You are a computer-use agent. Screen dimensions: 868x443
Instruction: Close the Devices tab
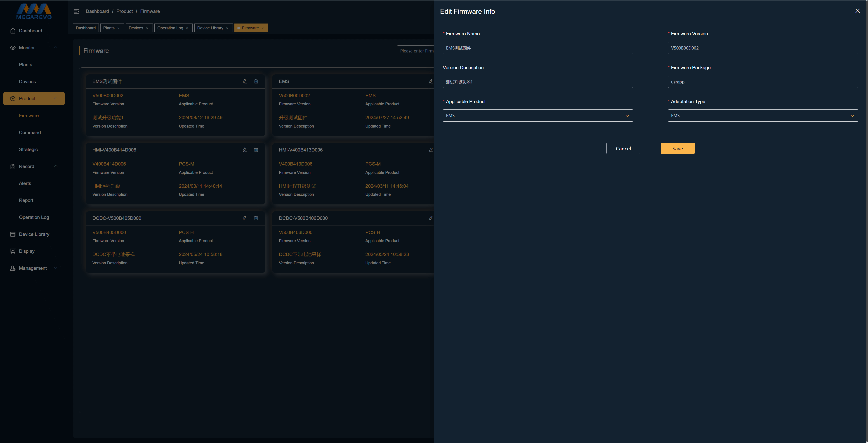[147, 28]
